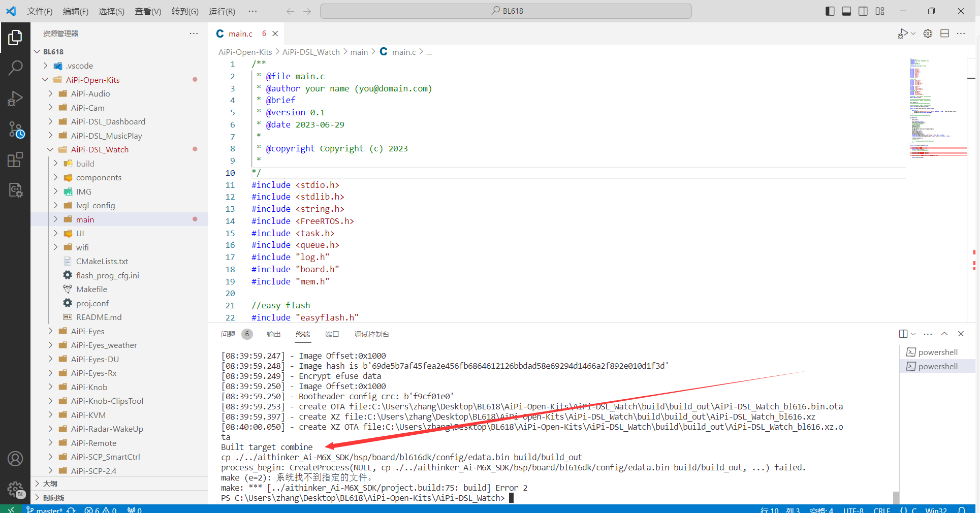980x513 pixels.
Task: Click errors and warnings count in status bar
Action: pos(101,509)
